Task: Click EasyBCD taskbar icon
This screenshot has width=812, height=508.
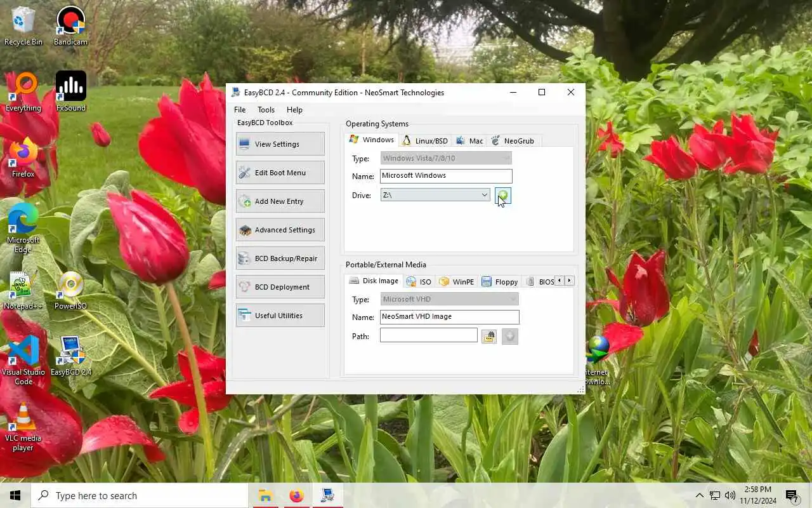Action: click(327, 495)
